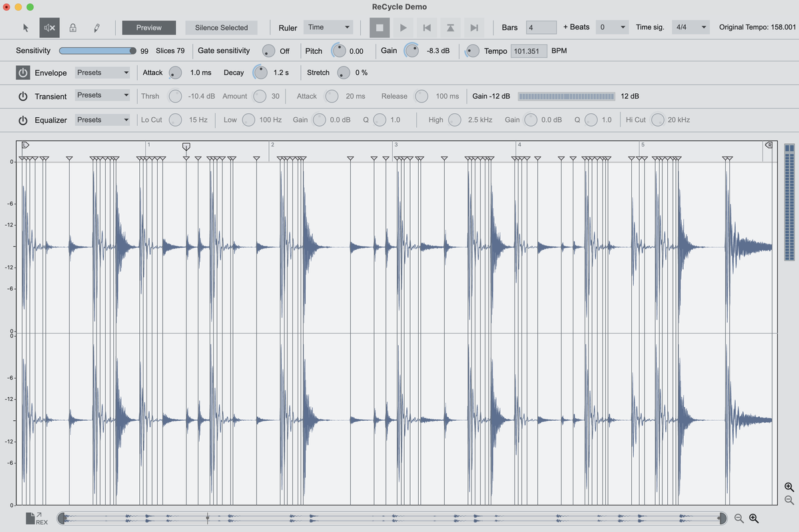
Task: Click the Gate sensitivity knob
Action: tap(268, 51)
